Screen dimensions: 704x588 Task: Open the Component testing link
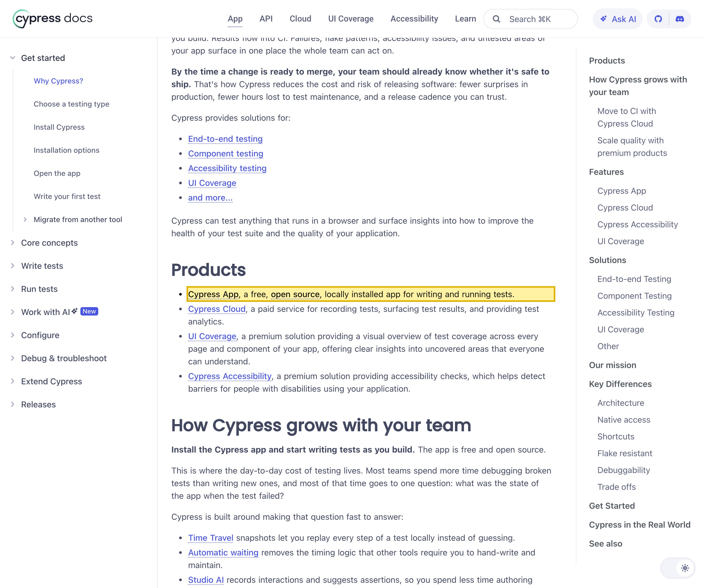pyautogui.click(x=226, y=154)
